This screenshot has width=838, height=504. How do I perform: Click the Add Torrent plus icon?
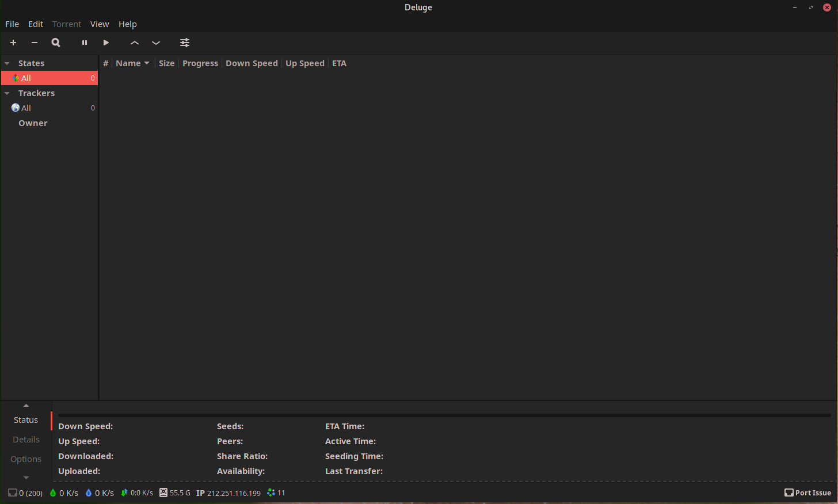(13, 43)
